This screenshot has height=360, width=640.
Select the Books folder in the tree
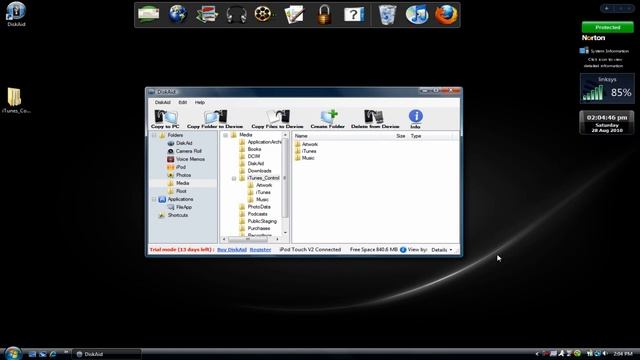pyautogui.click(x=251, y=149)
